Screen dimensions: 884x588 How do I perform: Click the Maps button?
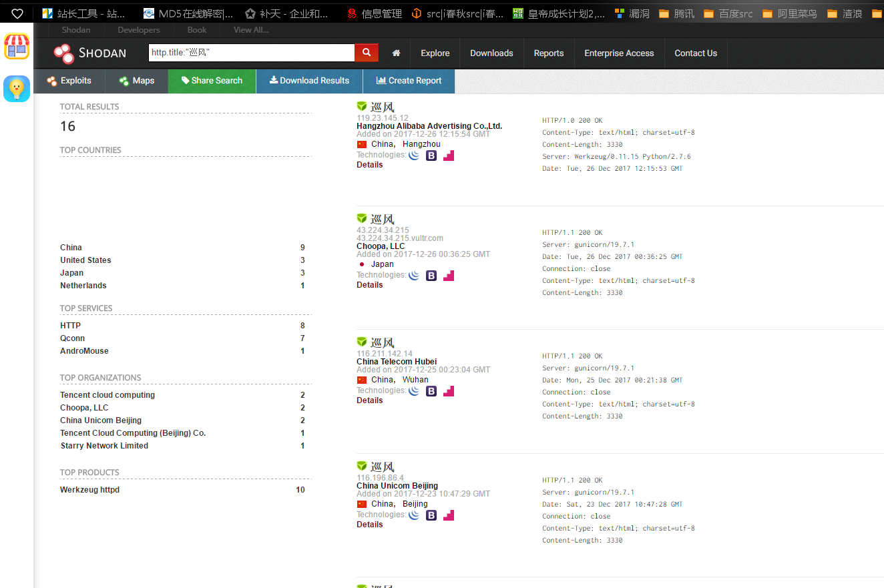point(137,81)
